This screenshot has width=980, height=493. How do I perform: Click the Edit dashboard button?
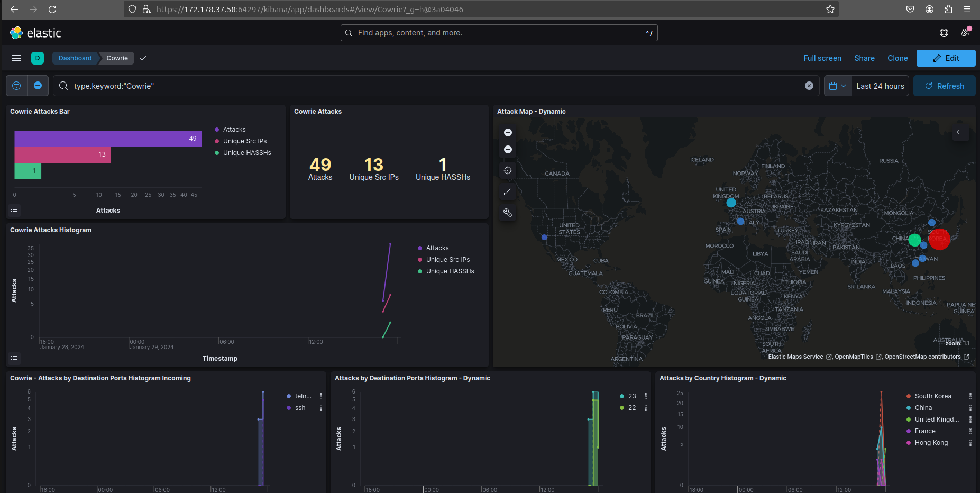pos(946,58)
